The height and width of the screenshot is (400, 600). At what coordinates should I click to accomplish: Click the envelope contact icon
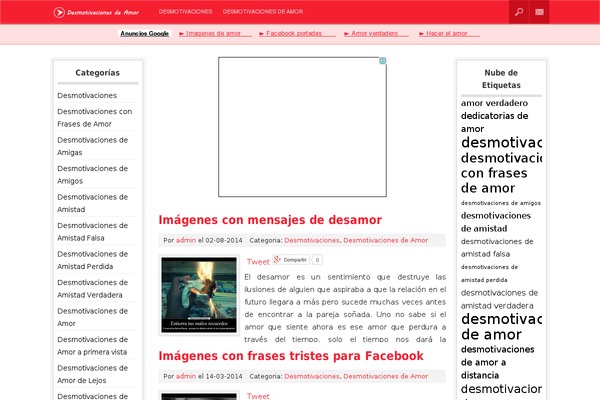pyautogui.click(x=540, y=12)
